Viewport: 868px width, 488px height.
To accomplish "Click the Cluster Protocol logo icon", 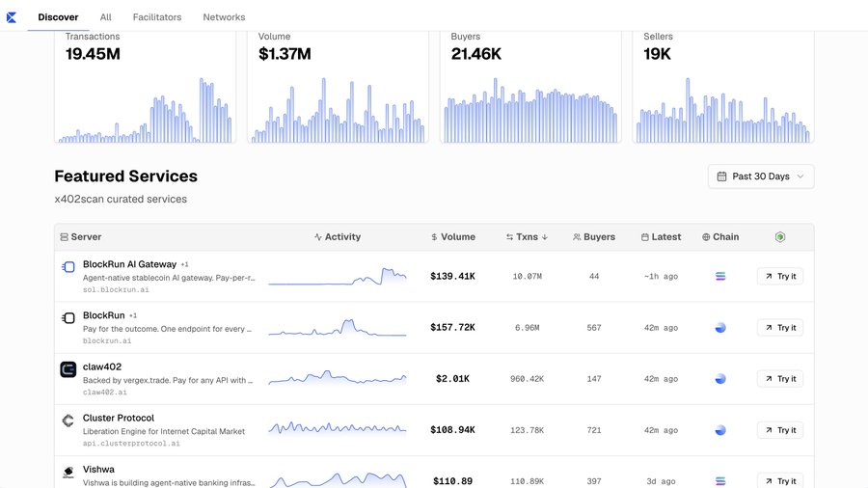I will 68,420.
